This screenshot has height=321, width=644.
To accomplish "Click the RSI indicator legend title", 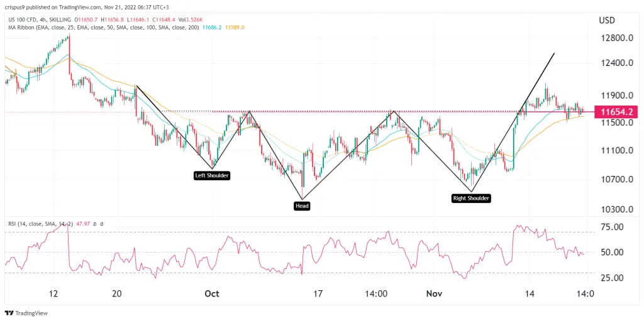I will point(40,224).
